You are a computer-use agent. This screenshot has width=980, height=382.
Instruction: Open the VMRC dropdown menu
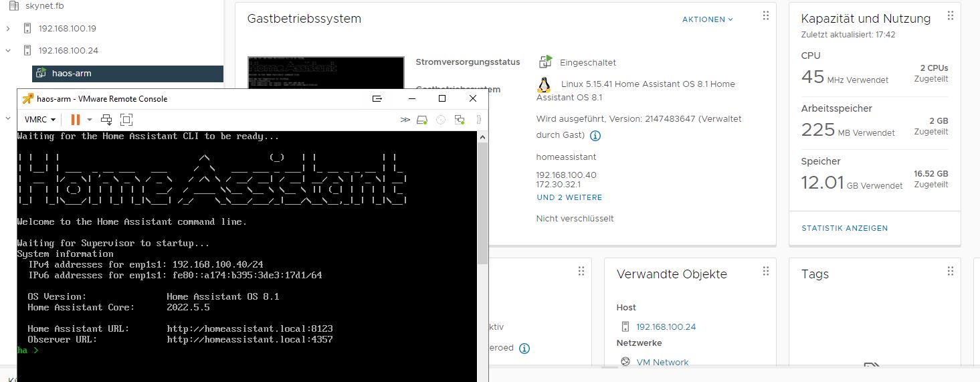[x=40, y=120]
